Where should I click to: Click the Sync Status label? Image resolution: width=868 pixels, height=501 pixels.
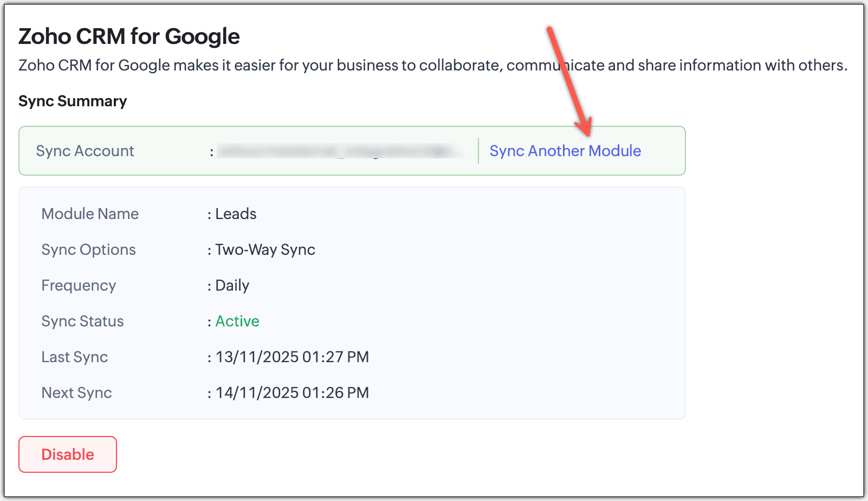(x=82, y=321)
